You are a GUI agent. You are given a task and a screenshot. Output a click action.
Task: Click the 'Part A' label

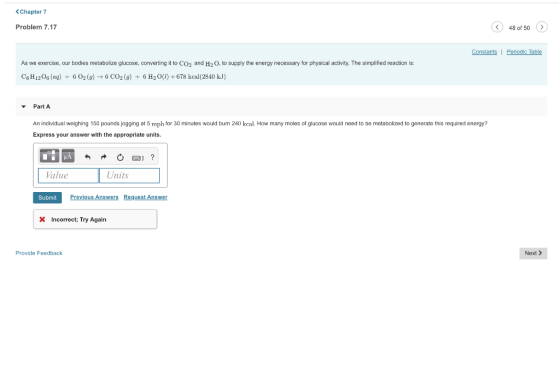tap(41, 106)
